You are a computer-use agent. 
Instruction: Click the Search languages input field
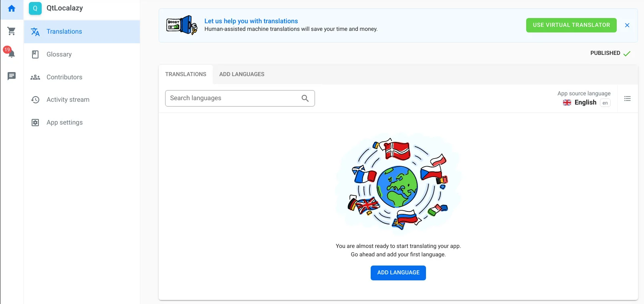point(234,98)
